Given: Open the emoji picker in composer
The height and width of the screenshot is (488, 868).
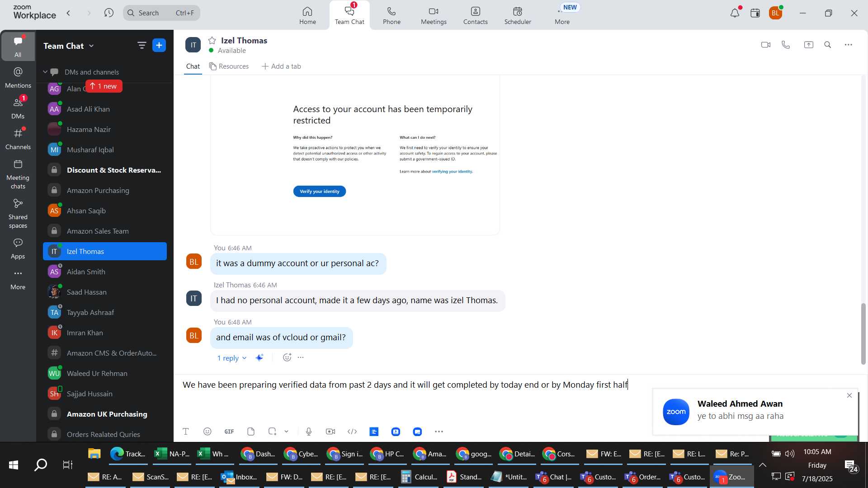Looking at the screenshot, I should pos(208,432).
